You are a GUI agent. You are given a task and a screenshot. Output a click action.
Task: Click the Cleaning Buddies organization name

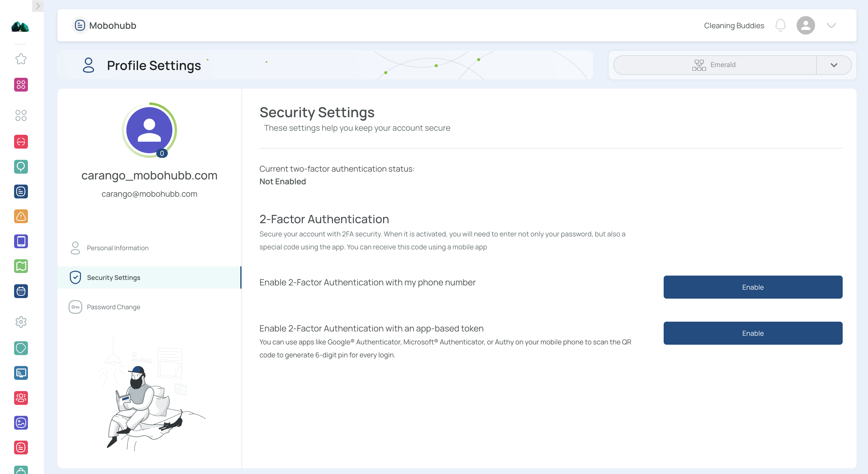point(734,26)
